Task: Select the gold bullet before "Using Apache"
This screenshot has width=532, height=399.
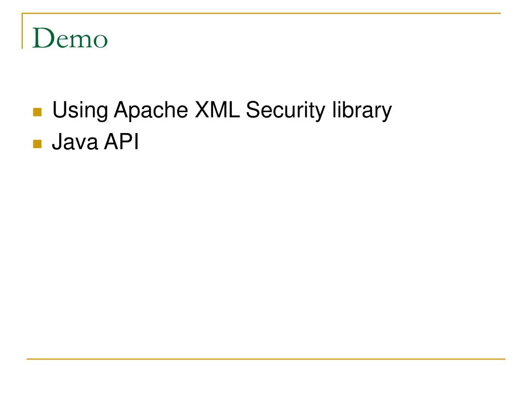Action: pos(37,112)
